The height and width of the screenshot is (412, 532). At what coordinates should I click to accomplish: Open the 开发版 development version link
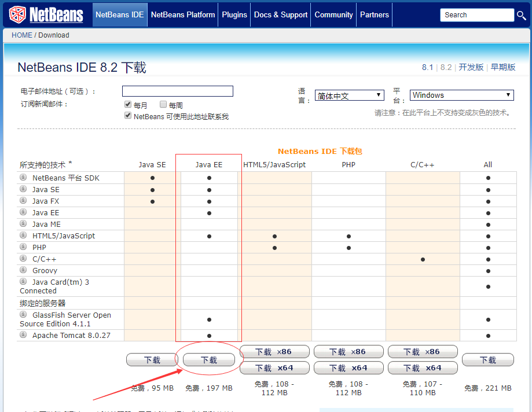(x=471, y=67)
